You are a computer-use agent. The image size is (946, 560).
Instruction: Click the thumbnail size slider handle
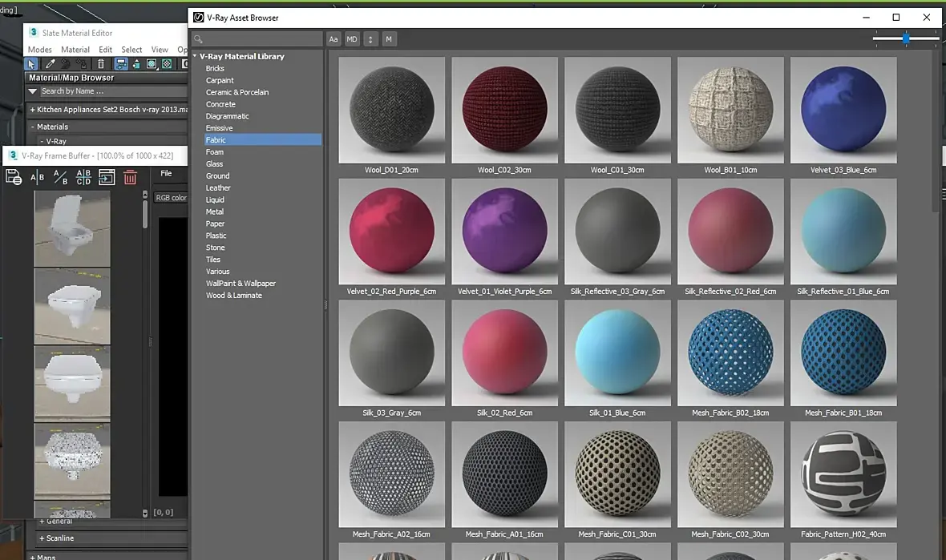pyautogui.click(x=905, y=38)
